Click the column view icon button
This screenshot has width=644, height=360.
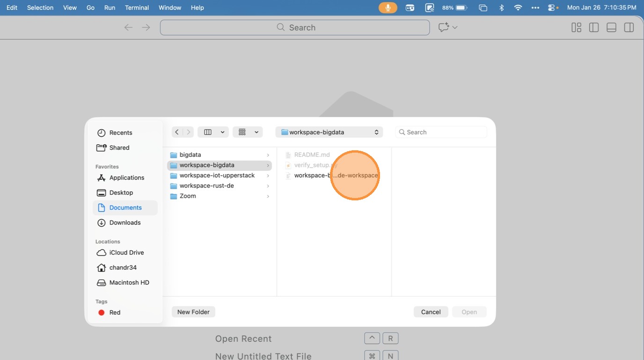[x=208, y=132]
